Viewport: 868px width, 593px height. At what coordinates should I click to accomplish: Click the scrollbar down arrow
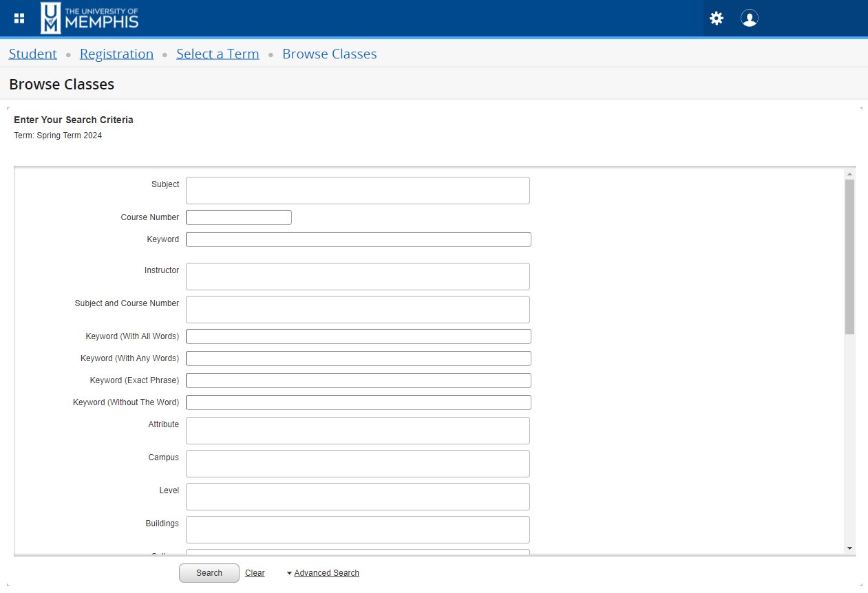click(x=849, y=547)
